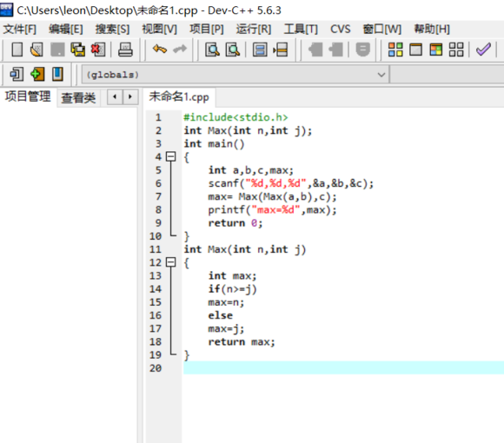
Task: Collapse the Max function fold at line 12
Action: point(170,262)
